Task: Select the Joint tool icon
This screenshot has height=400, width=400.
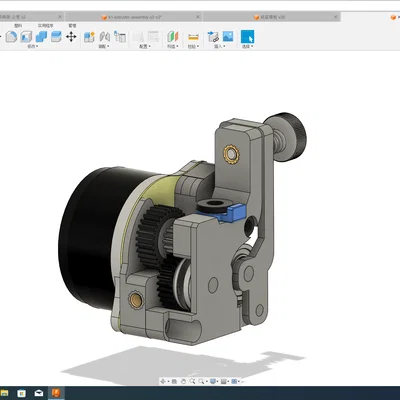Action: click(x=105, y=37)
